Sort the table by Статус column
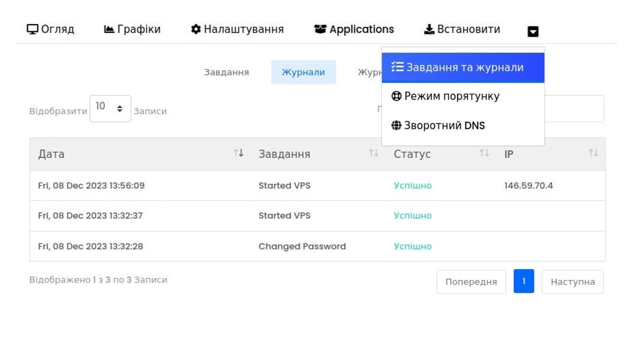 coord(441,154)
